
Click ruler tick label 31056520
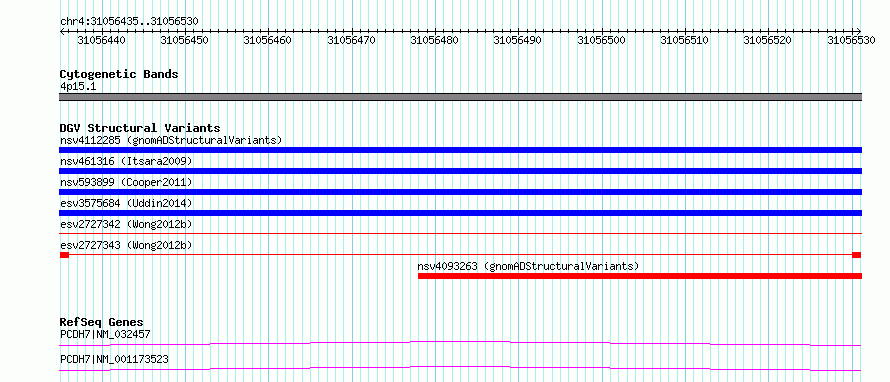click(x=767, y=40)
